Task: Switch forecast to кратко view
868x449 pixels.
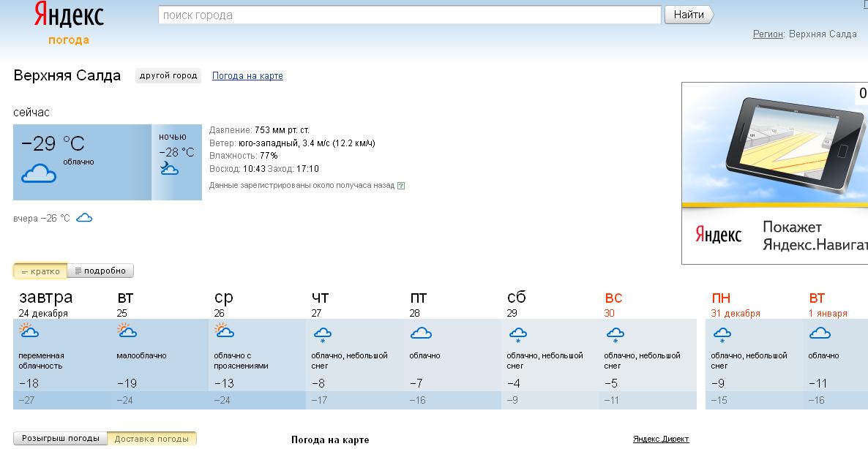Action: click(x=40, y=271)
